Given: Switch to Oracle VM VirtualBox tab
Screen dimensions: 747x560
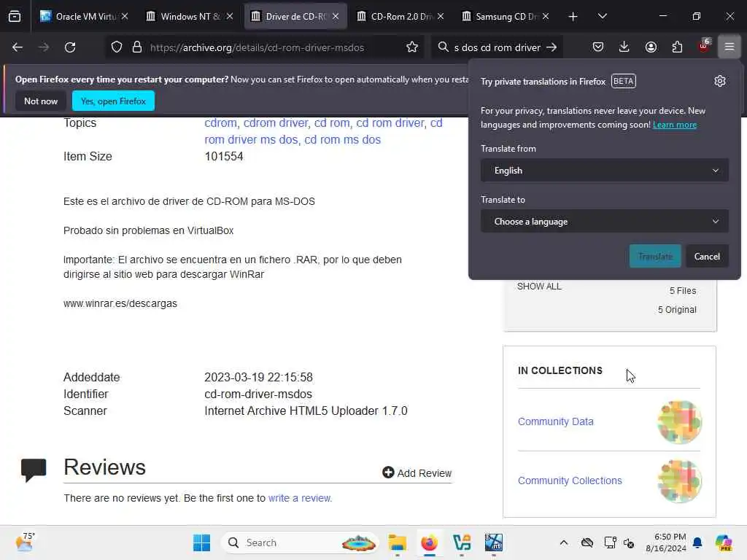Looking at the screenshot, I should click(x=84, y=17).
